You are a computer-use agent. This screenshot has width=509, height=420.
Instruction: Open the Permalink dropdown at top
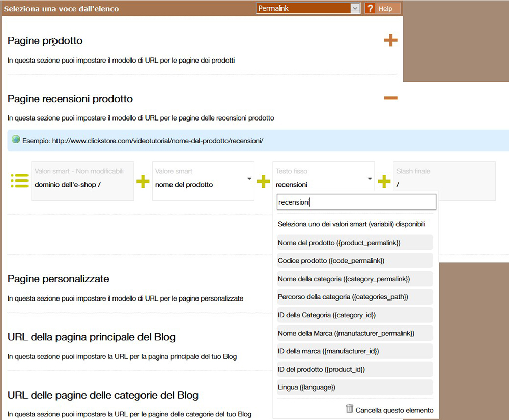tap(308, 8)
